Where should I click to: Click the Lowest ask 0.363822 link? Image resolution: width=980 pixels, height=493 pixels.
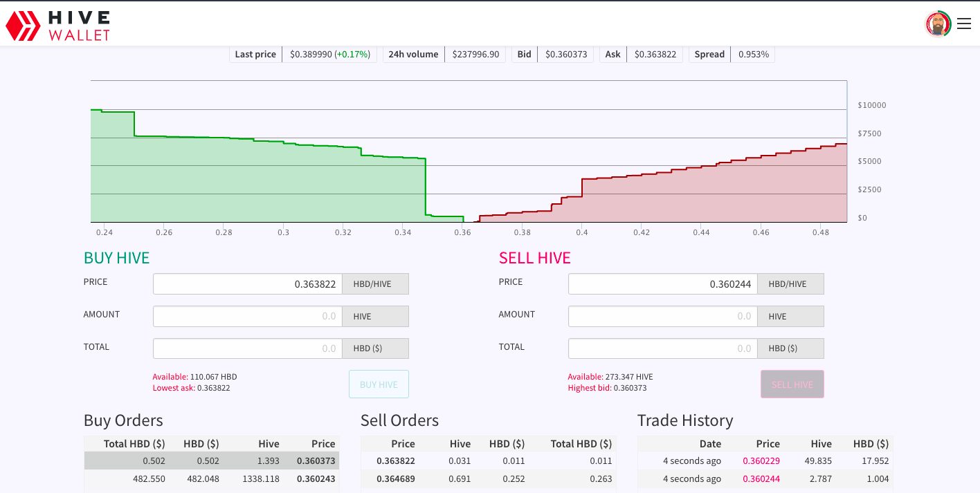[x=191, y=388]
